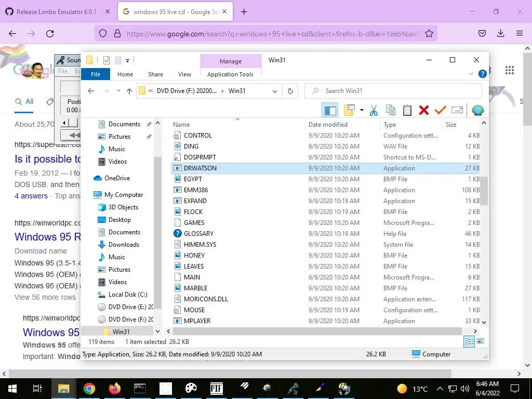Switch to the Home ribbon tab
This screenshot has width=532, height=399.
(x=125, y=74)
